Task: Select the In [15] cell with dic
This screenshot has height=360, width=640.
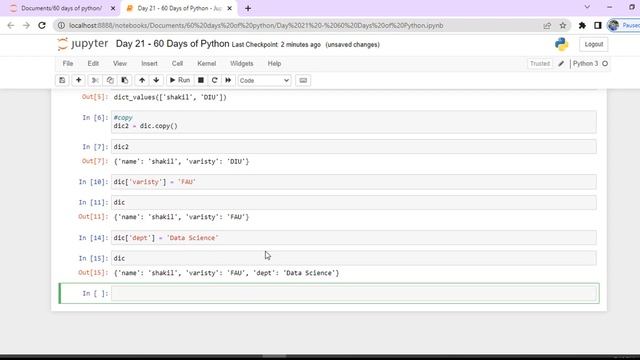Action: pos(353,258)
